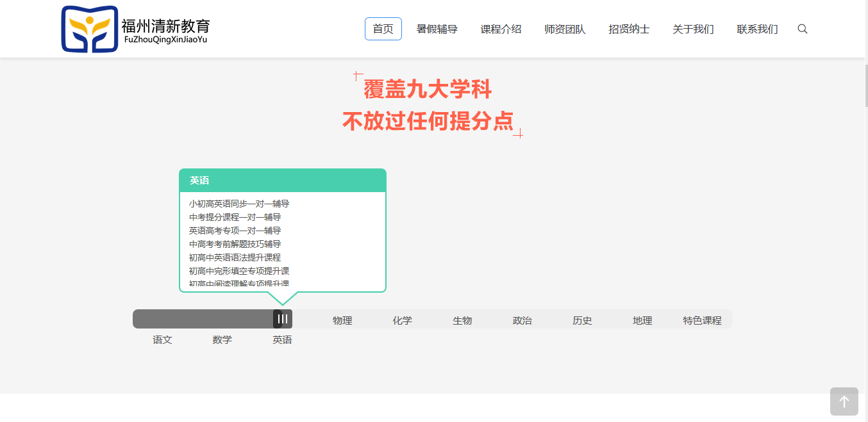Viewport: 868px width, 422px height.
Task: Select the 物理 subject on the slider
Action: (342, 320)
